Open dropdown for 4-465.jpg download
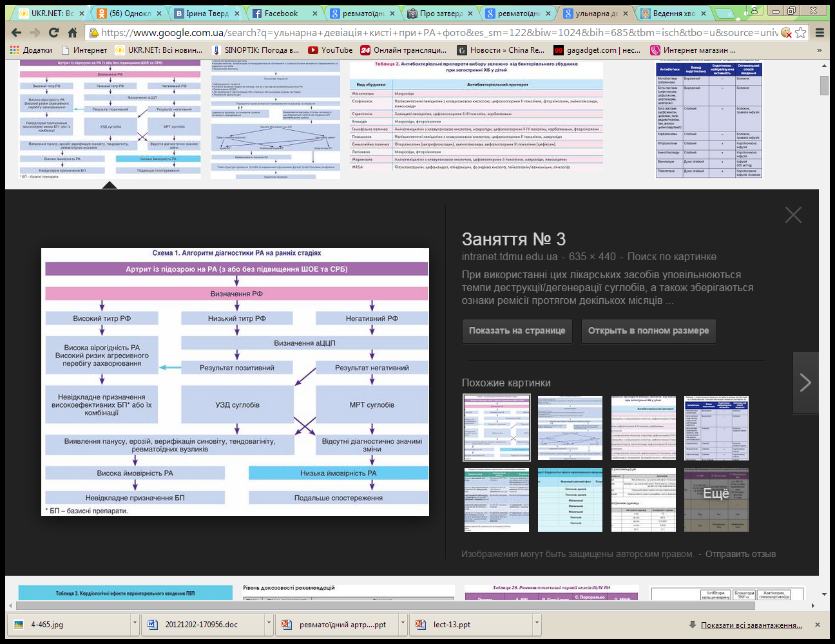835x644 pixels. pyautogui.click(x=135, y=624)
